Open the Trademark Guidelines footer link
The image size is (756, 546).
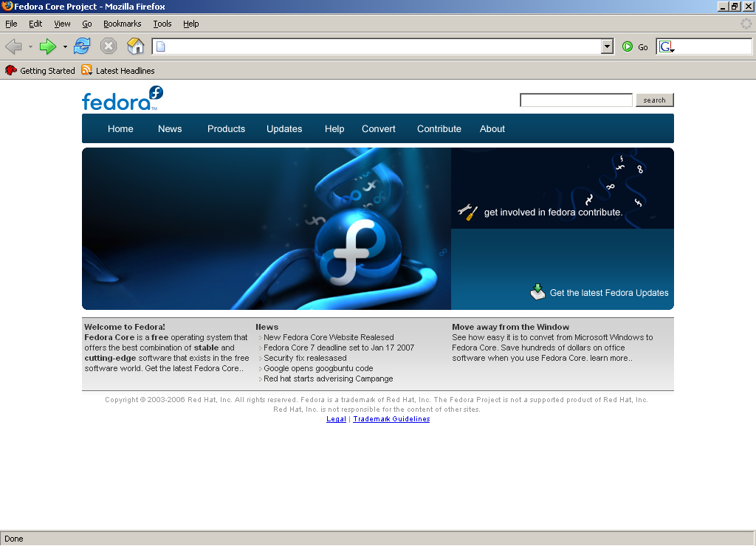(x=391, y=419)
